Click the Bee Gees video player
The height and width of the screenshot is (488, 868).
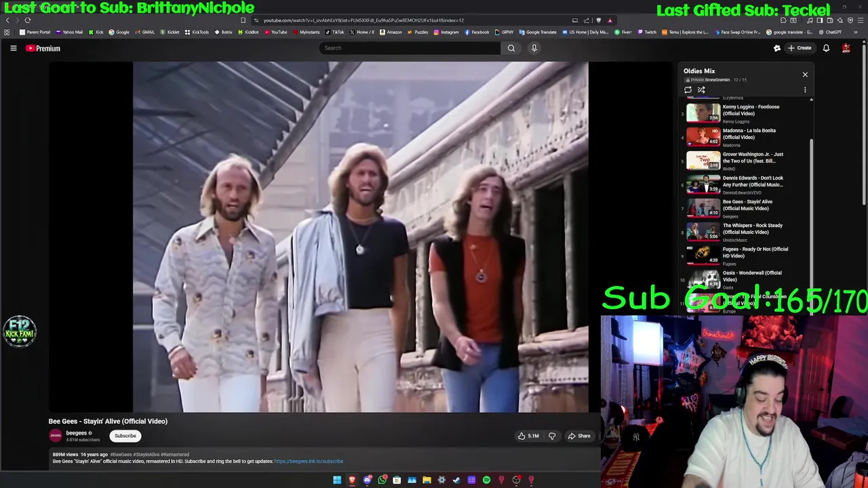[361, 237]
